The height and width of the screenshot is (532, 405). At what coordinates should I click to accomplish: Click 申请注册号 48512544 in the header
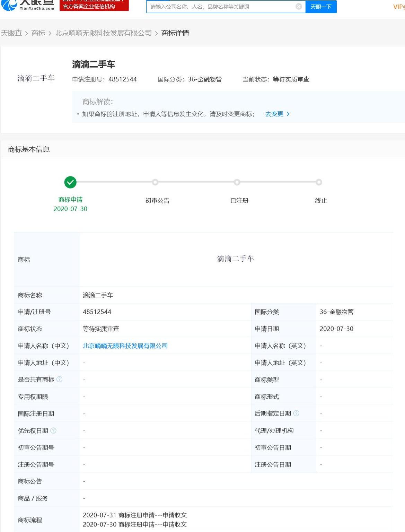[104, 79]
